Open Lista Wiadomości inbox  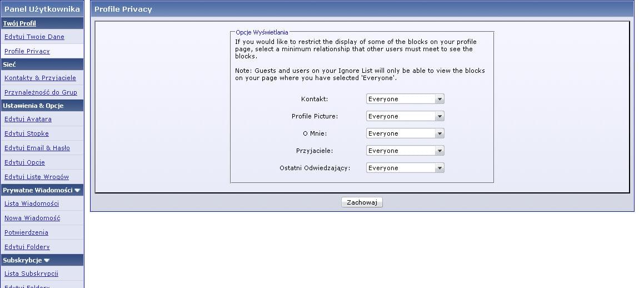pos(32,204)
